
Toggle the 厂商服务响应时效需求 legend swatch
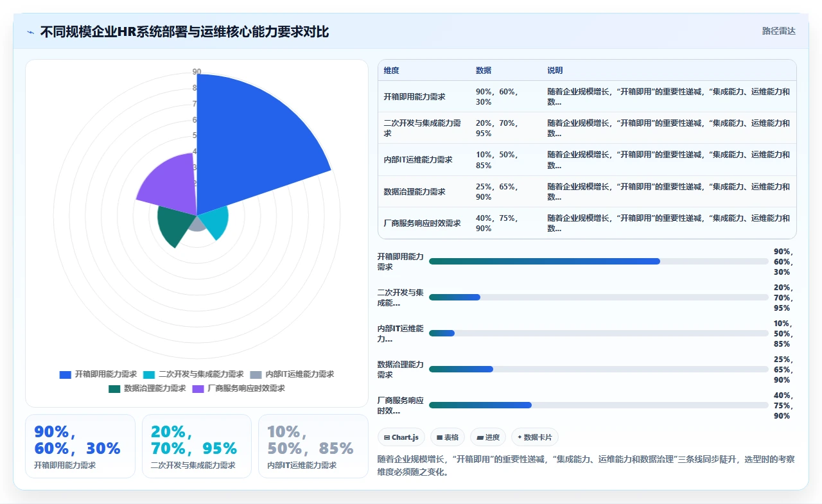click(x=198, y=388)
